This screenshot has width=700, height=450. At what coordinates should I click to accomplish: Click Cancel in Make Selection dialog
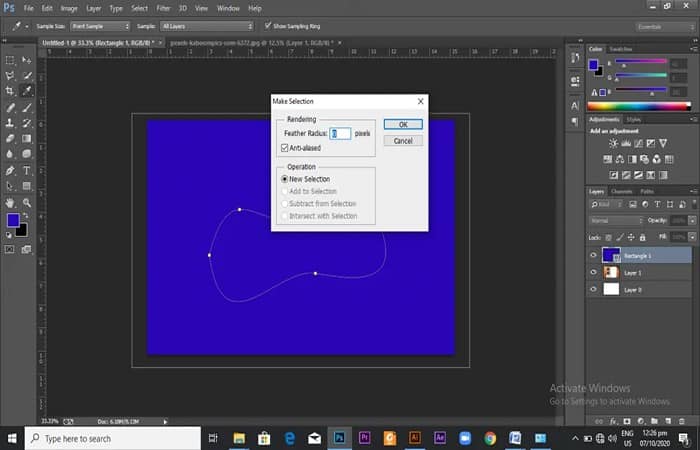point(403,141)
